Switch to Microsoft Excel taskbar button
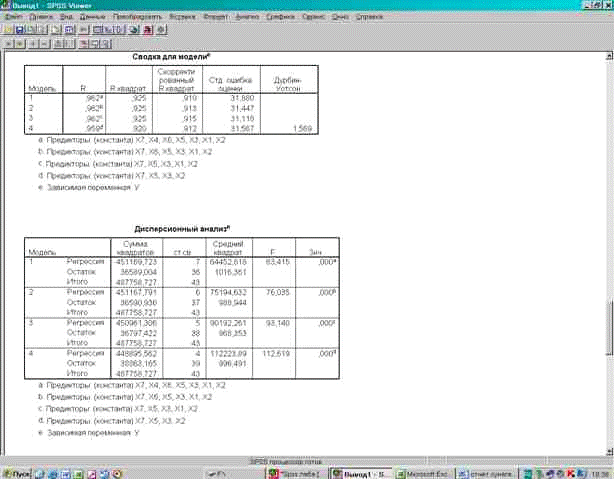The width and height of the screenshot is (614, 479). point(428,471)
